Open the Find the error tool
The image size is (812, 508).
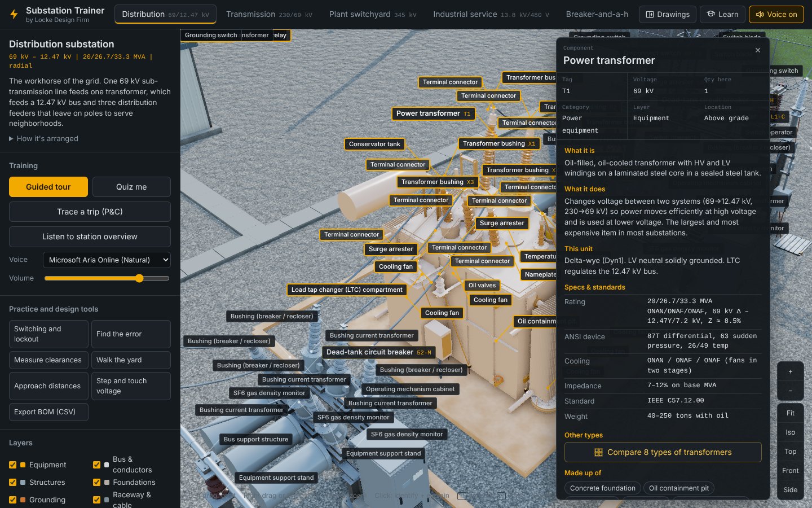click(131, 334)
